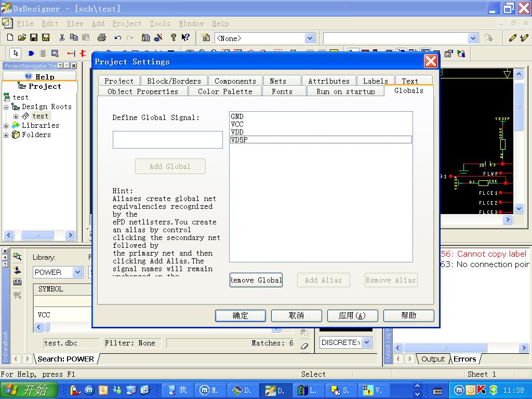Screen dimensions: 532x399
Task: Select VD5P in the global signal list
Action: tap(239, 140)
